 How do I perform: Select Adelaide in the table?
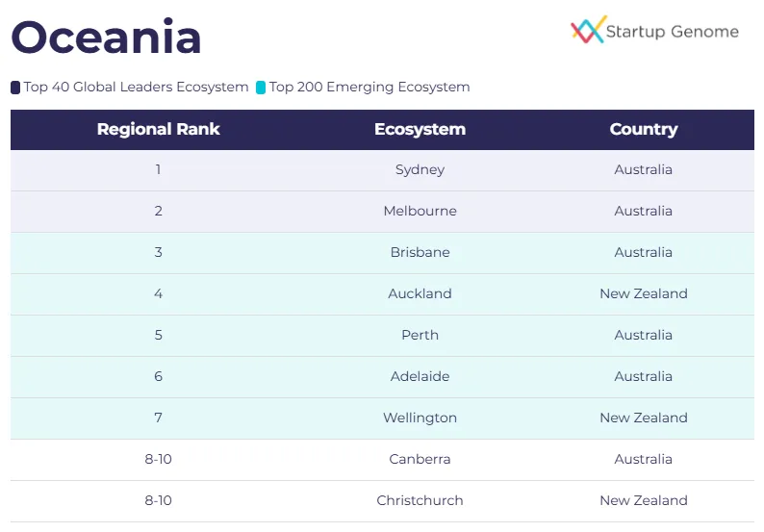(x=420, y=376)
